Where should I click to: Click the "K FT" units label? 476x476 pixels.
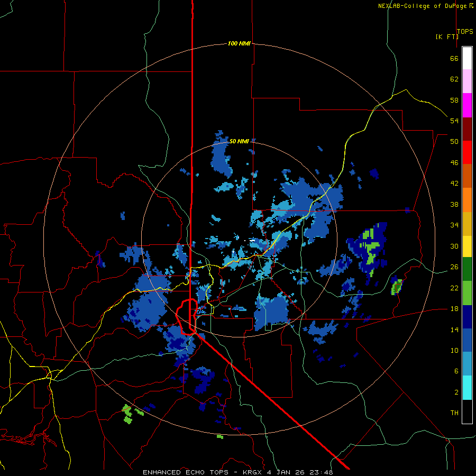447,37
